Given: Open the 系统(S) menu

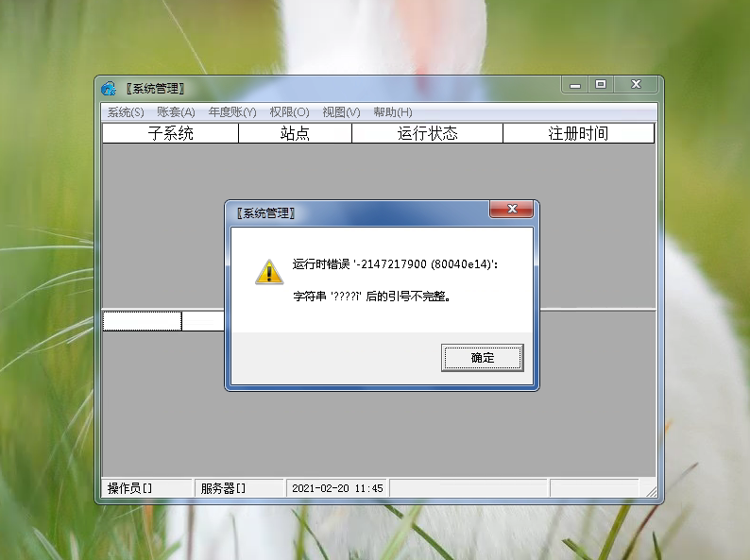Looking at the screenshot, I should pos(126,112).
